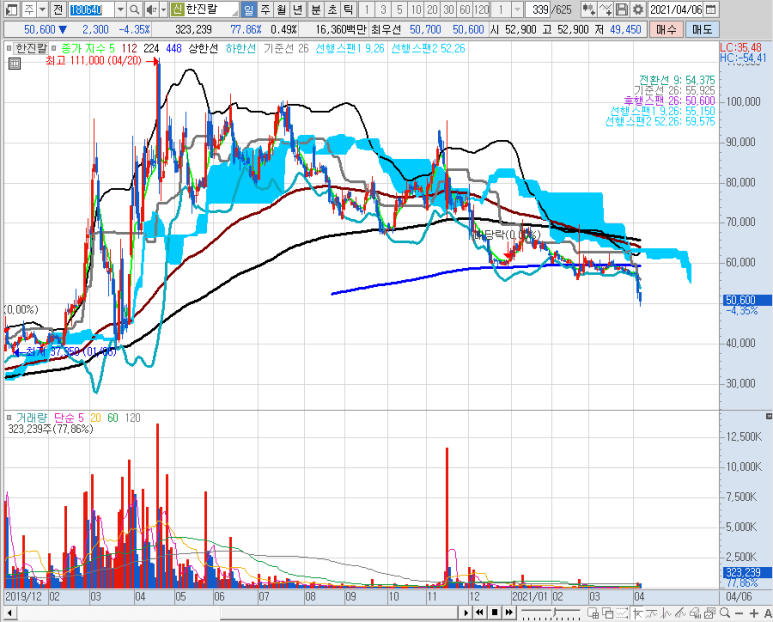The height and width of the screenshot is (622, 773).
Task: Click the zoom magnifier icon in bottom bar
Action: tap(725, 613)
